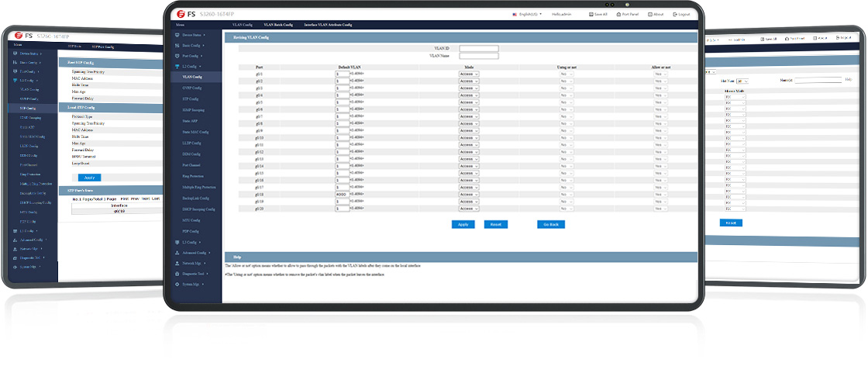Screen dimensions: 868x366
Task: Open the Port Panel icon
Action: coord(618,14)
